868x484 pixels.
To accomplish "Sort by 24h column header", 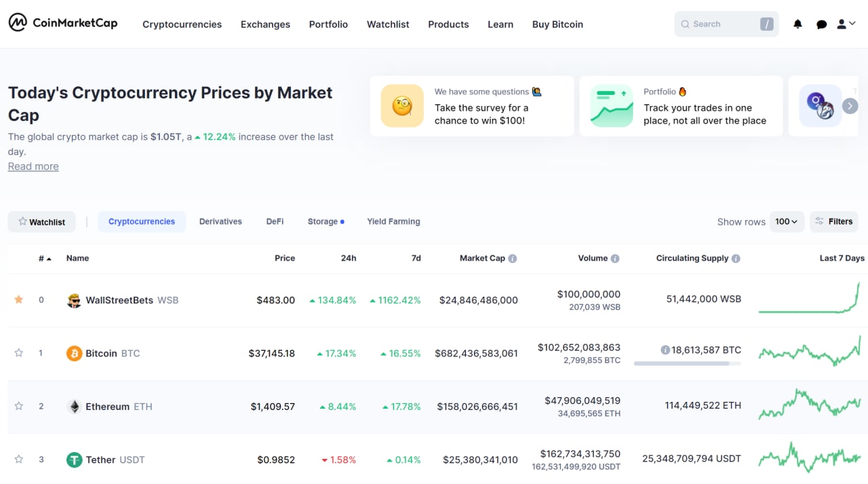I will tap(349, 259).
